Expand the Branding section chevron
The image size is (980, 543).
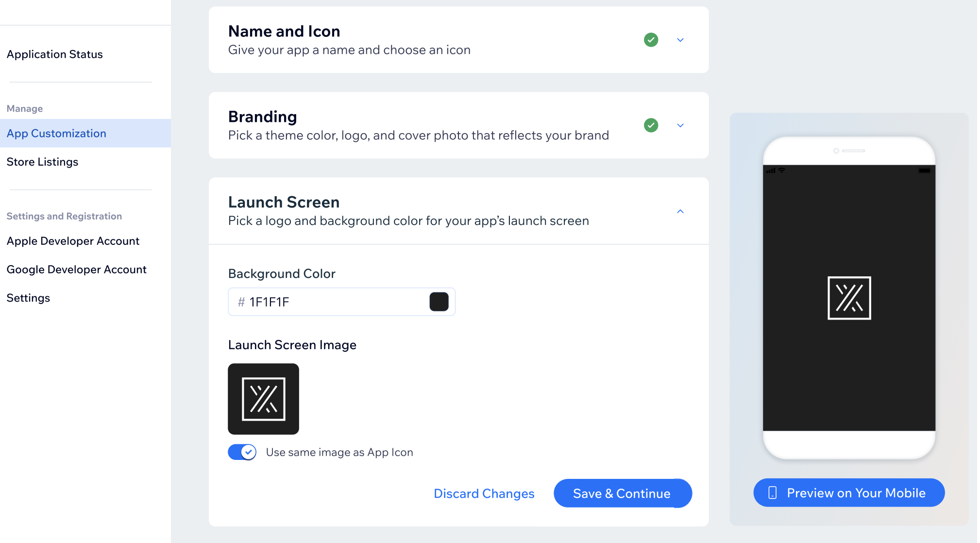680,125
